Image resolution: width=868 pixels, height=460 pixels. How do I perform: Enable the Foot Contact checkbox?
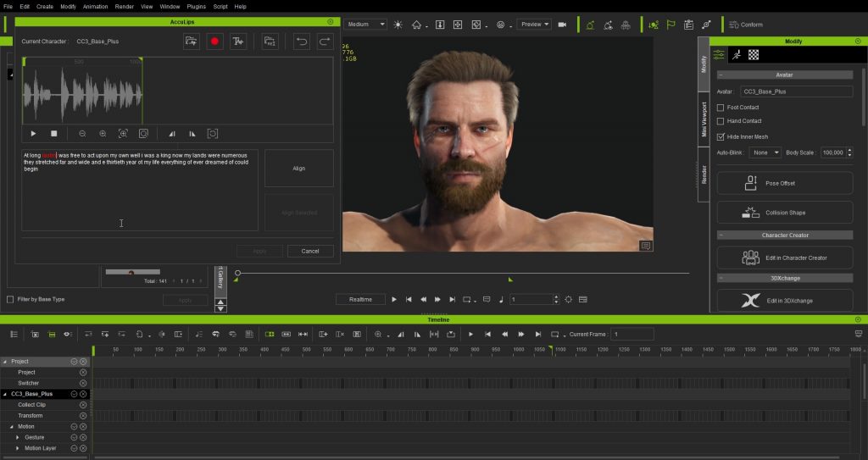coord(721,108)
